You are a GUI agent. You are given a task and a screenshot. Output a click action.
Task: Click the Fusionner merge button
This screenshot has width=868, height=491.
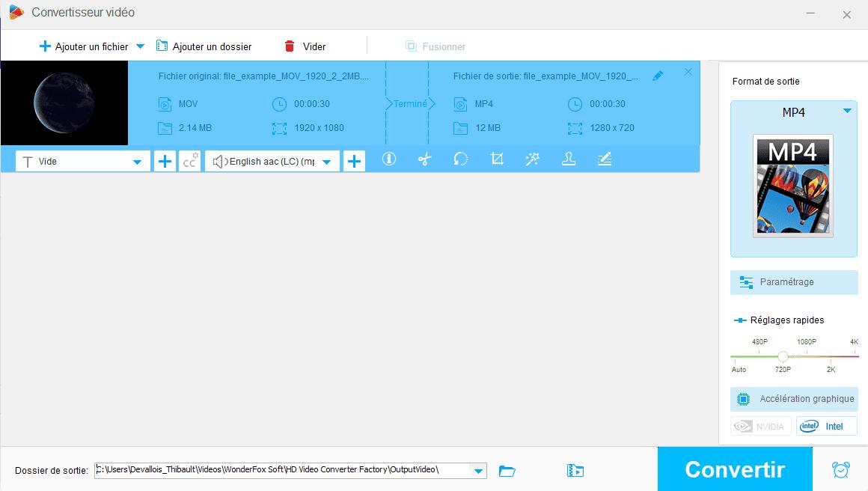(x=435, y=46)
